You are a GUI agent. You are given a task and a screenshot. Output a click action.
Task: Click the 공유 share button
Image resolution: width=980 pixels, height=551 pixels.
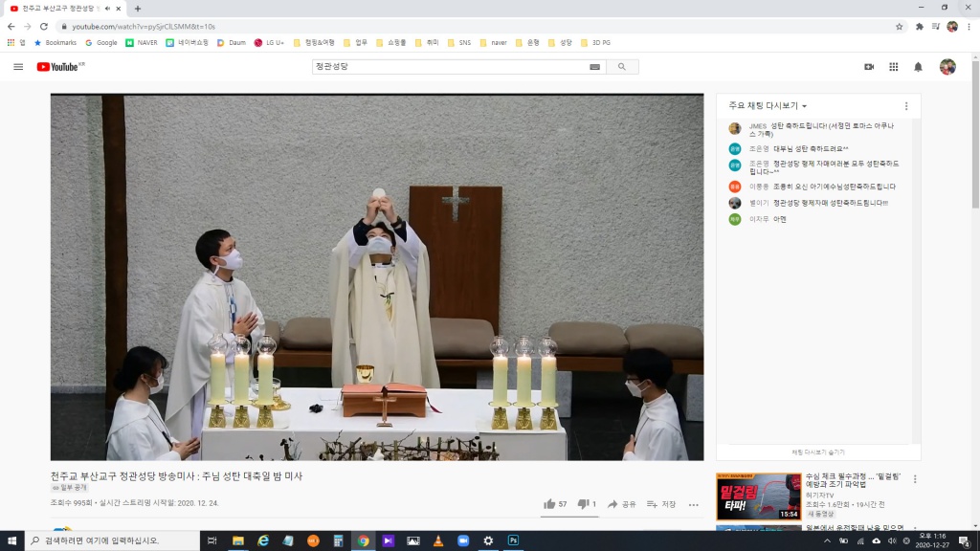[x=622, y=504]
